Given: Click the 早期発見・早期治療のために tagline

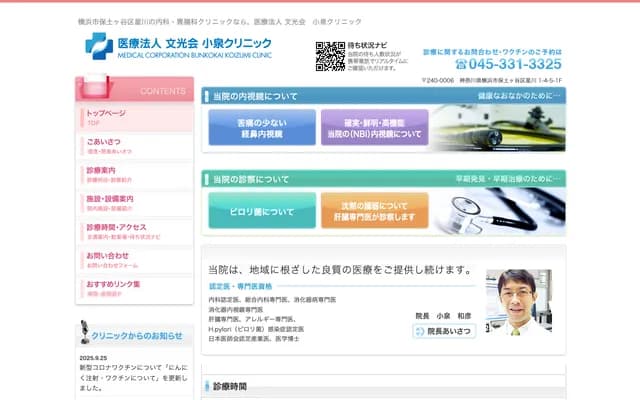Looking at the screenshot, I should (508, 179).
